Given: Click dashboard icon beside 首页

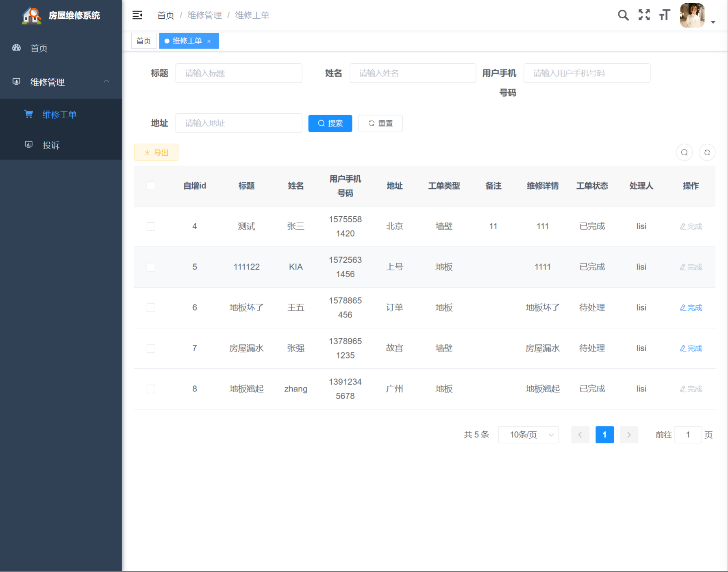Looking at the screenshot, I should 16,48.
